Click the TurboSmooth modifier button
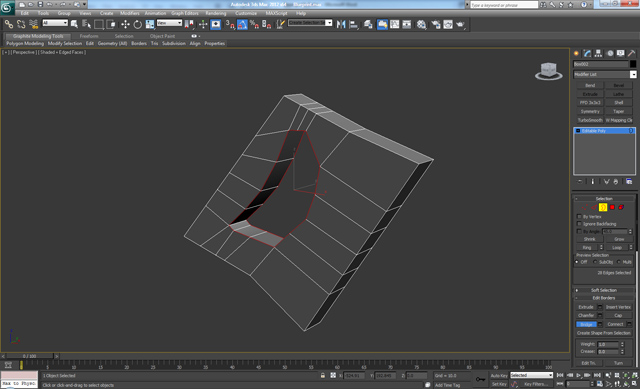This screenshot has height=389, width=640. point(590,120)
